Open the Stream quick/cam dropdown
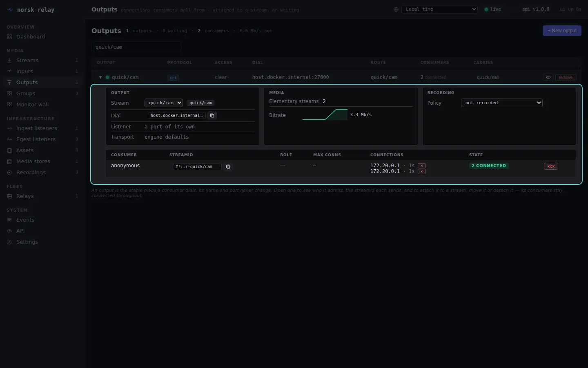Image resolution: width=588 pixels, height=368 pixels. coord(164,103)
